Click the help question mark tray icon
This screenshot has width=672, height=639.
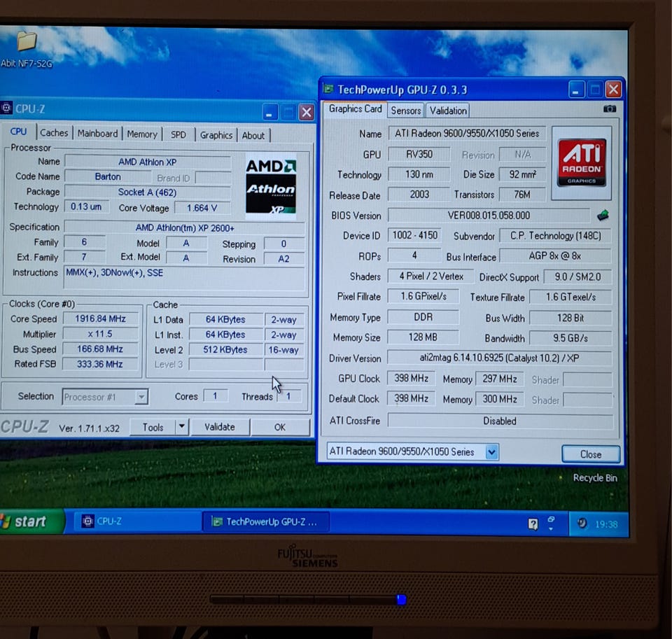pos(533,524)
